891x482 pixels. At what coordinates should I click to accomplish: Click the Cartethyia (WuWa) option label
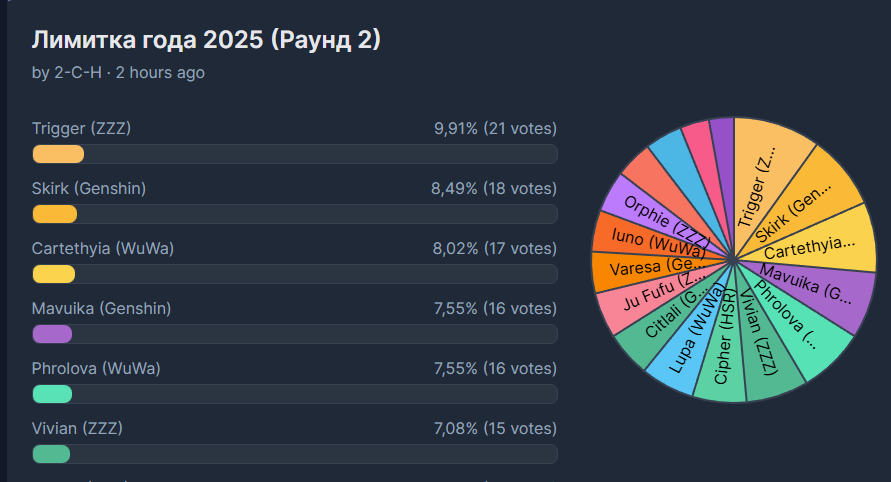(103, 248)
